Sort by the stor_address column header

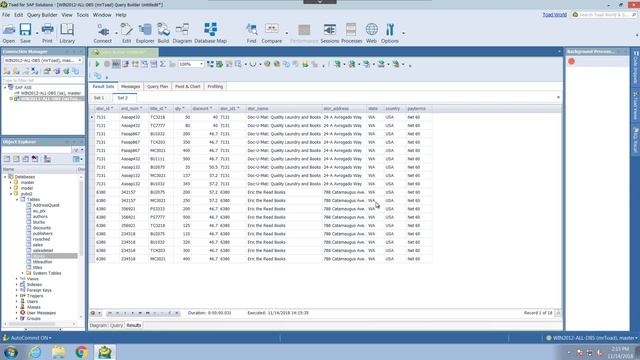tap(344, 109)
